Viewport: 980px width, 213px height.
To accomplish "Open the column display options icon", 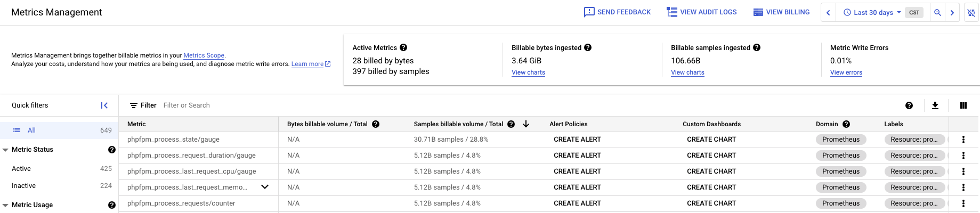I will coord(963,105).
